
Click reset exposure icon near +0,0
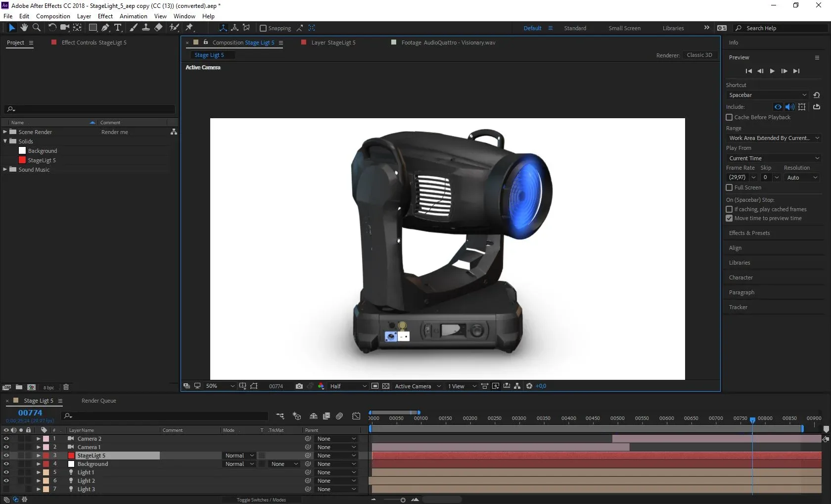[x=529, y=386]
